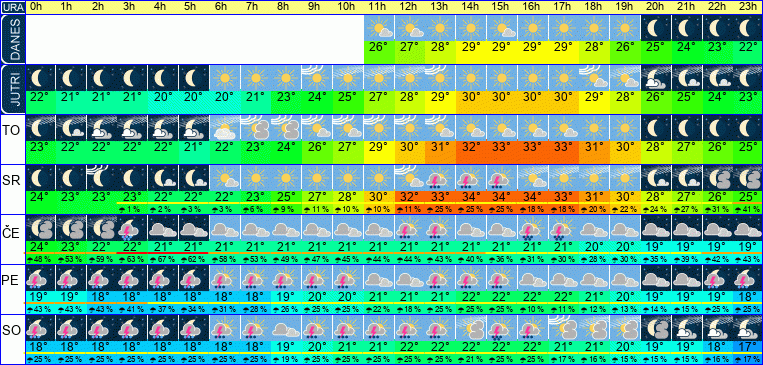Click the DANES 11h partly sunny icon
This screenshot has width=763, height=365.
(x=379, y=28)
